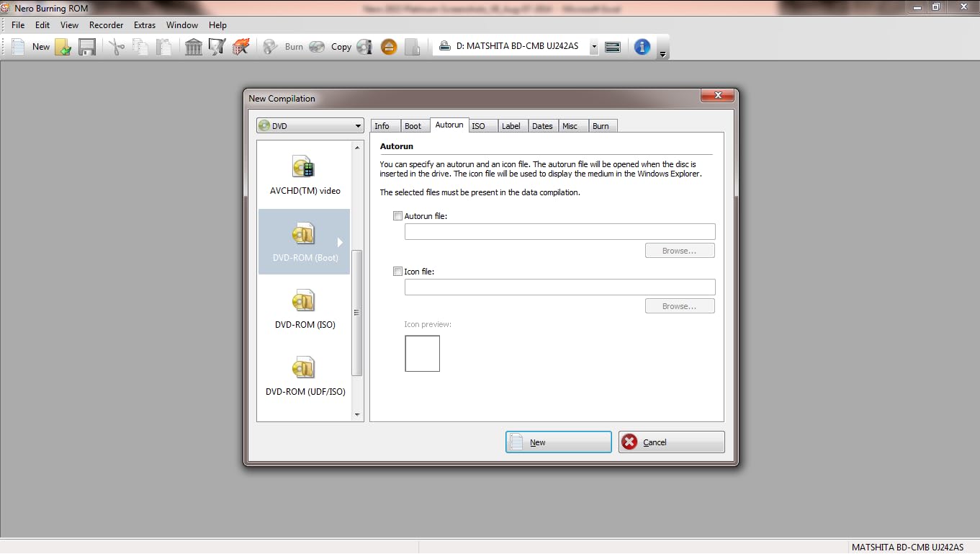Click the orange Eject icon
The width and height of the screenshot is (980, 554).
point(389,47)
